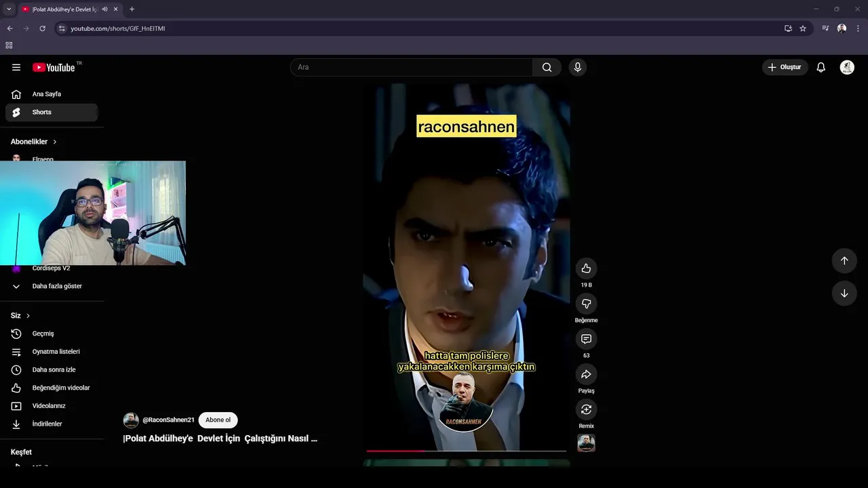868x488 pixels.
Task: Open notifications bell
Action: (x=821, y=67)
